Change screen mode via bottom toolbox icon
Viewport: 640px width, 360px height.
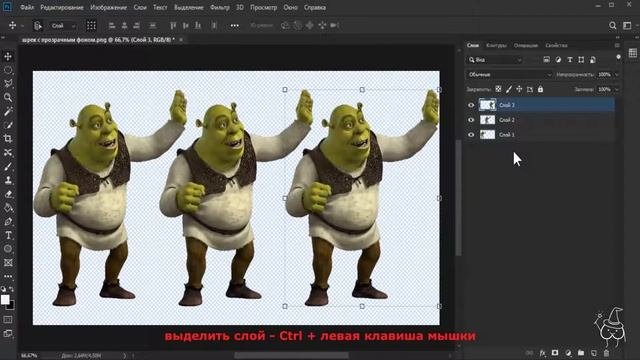point(8,333)
